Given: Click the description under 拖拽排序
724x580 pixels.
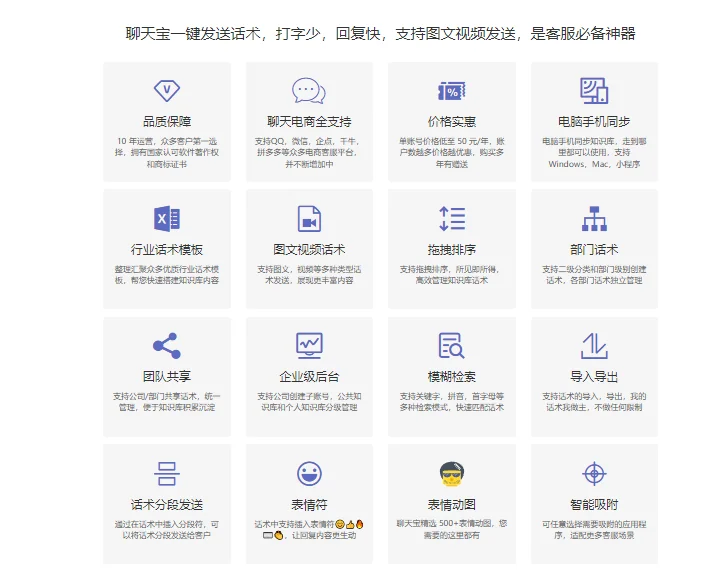Looking at the screenshot, I should pyautogui.click(x=452, y=275).
